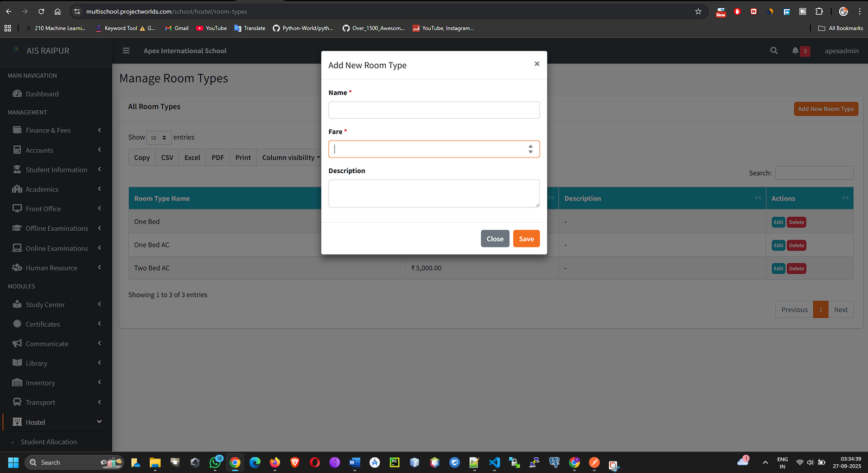
Task: Open the notifications bell icon
Action: 795,51
